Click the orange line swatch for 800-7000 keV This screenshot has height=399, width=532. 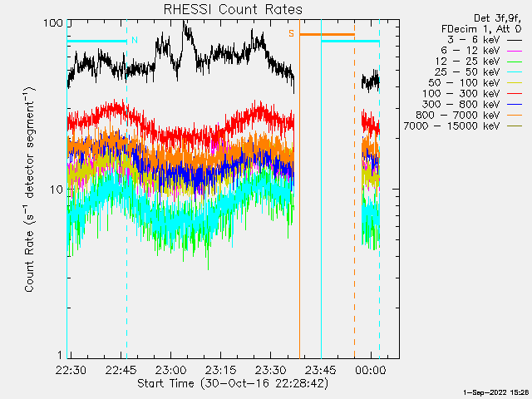[514, 116]
